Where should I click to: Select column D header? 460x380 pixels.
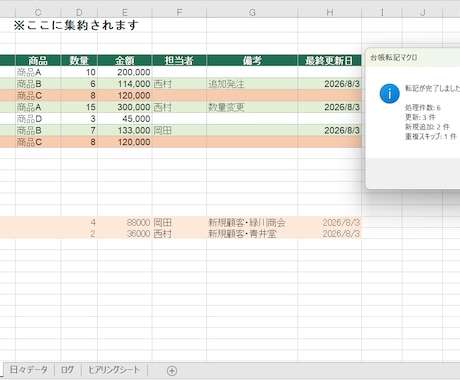(x=79, y=12)
